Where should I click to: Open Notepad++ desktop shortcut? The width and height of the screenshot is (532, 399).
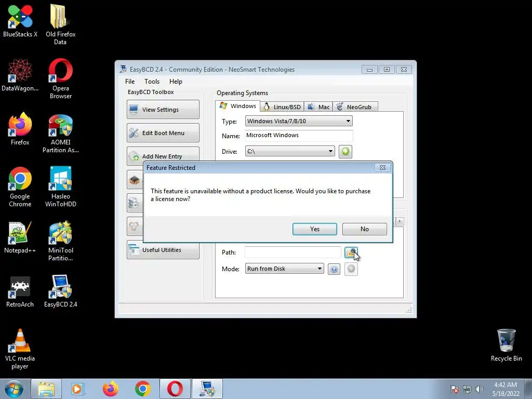20,237
